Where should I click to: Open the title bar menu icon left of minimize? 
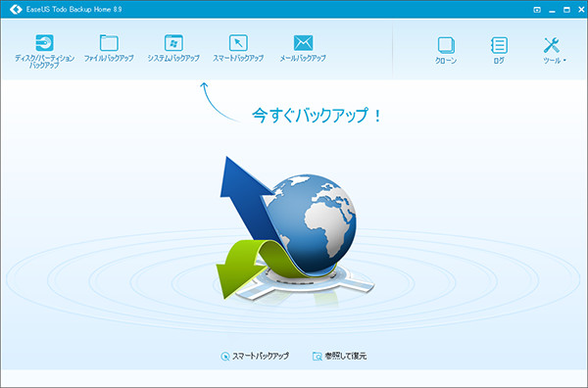[x=537, y=10]
